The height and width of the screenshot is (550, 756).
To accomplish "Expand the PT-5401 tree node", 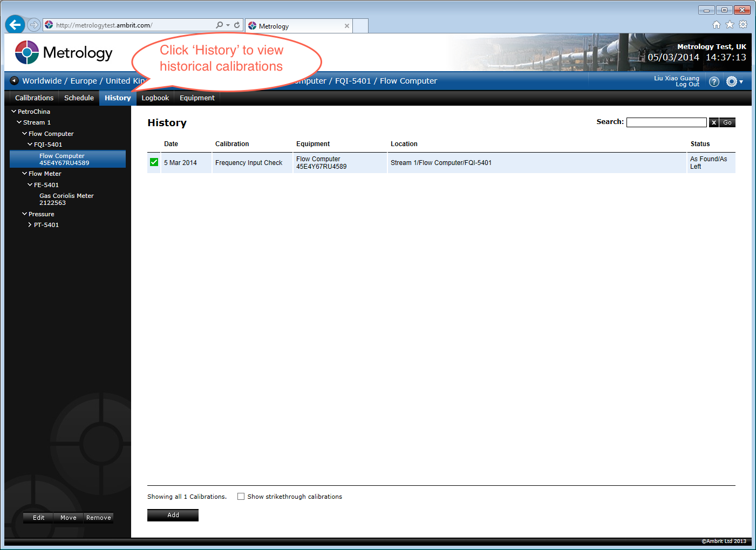I will [x=30, y=225].
